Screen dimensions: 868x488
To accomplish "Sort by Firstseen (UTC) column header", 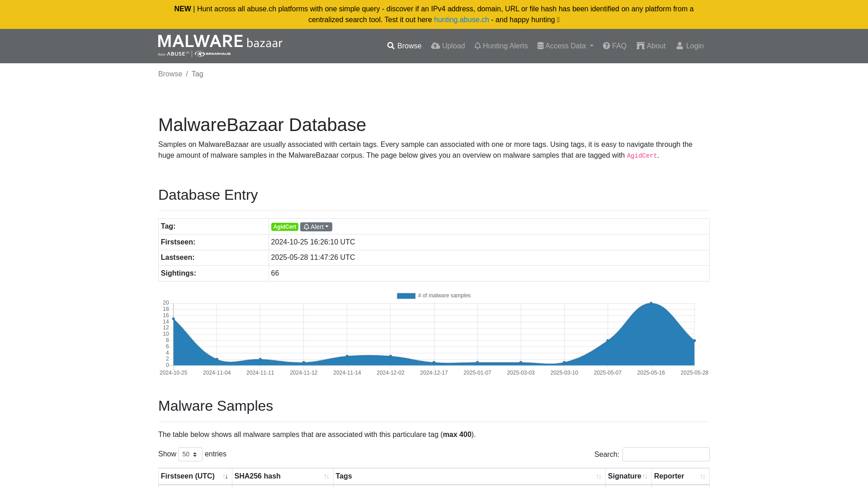I will pos(195,476).
